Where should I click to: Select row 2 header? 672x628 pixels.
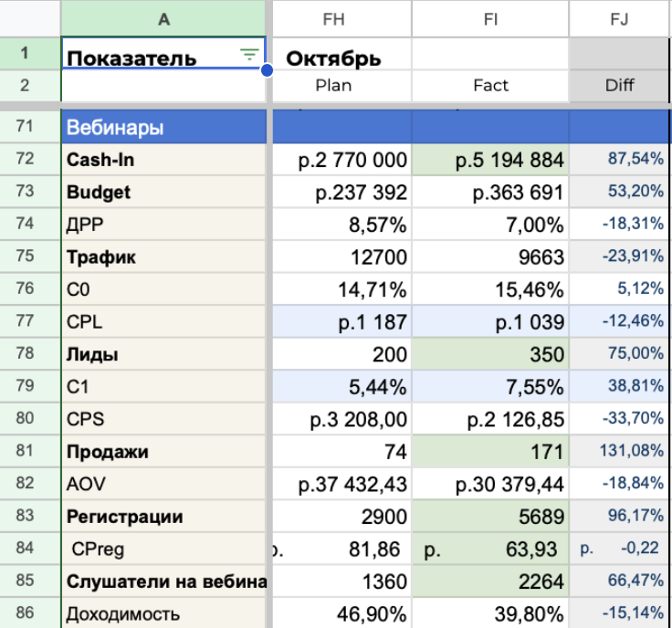30,86
